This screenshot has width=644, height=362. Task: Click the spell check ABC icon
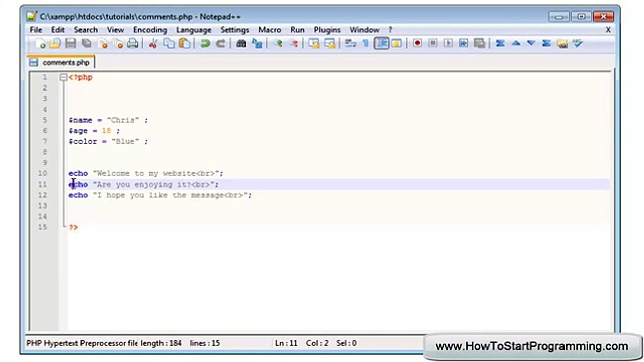click(578, 44)
